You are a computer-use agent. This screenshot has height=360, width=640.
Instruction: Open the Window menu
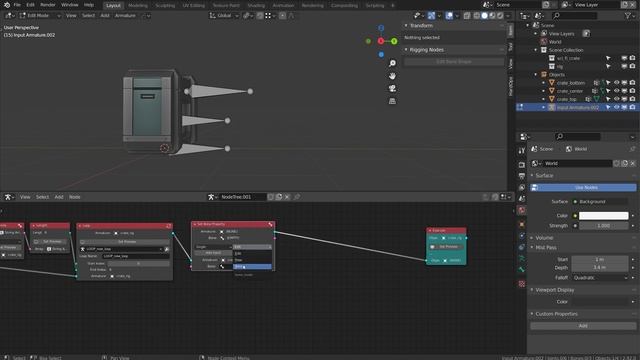coord(69,5)
